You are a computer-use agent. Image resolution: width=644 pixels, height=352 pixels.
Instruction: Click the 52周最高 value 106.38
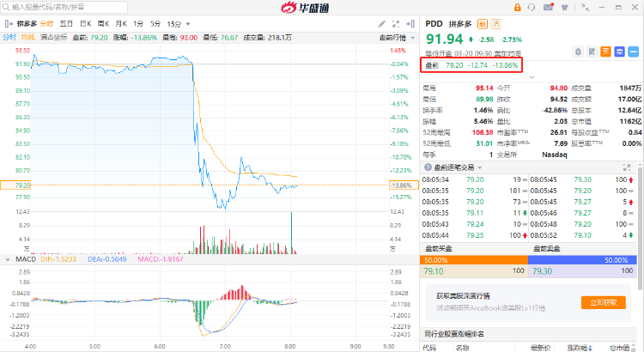click(x=483, y=132)
